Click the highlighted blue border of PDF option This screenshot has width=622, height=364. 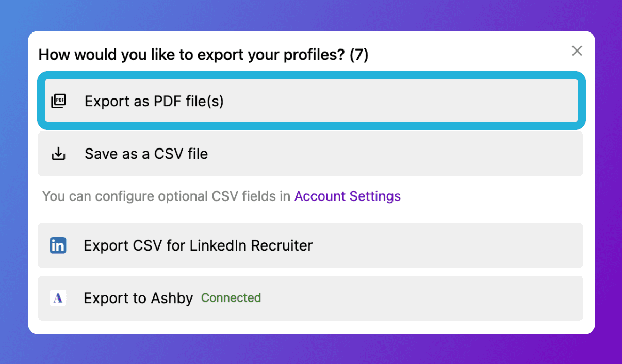coord(311,75)
